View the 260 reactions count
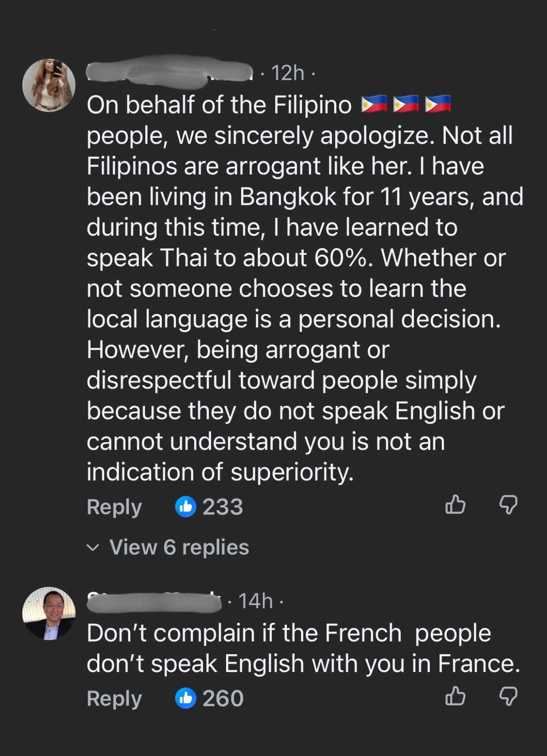 (x=223, y=698)
